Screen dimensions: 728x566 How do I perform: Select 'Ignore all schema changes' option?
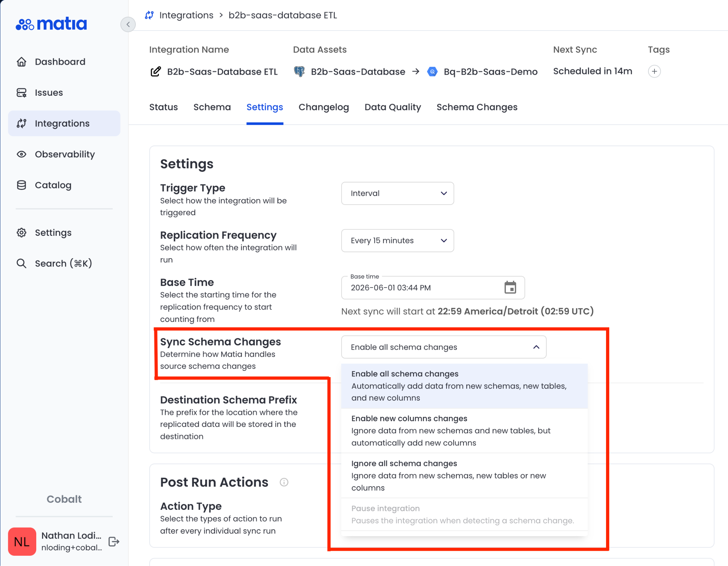464,476
